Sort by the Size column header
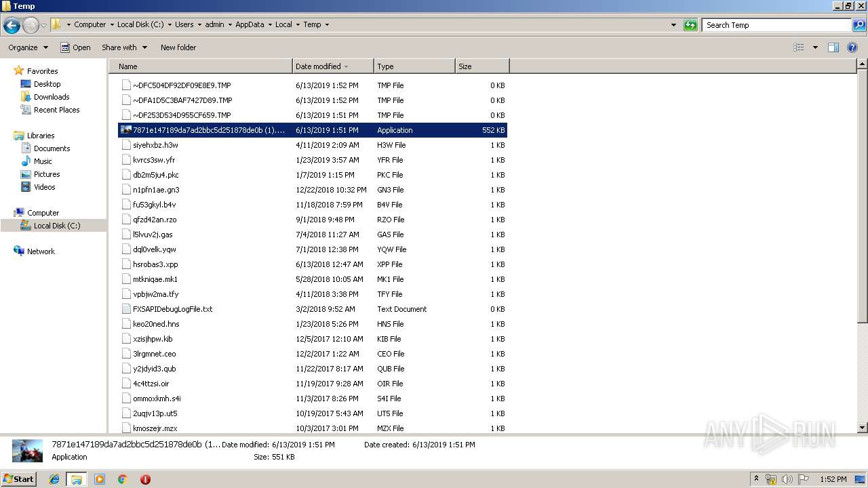Viewport: 868px width, 488px height. (482, 66)
